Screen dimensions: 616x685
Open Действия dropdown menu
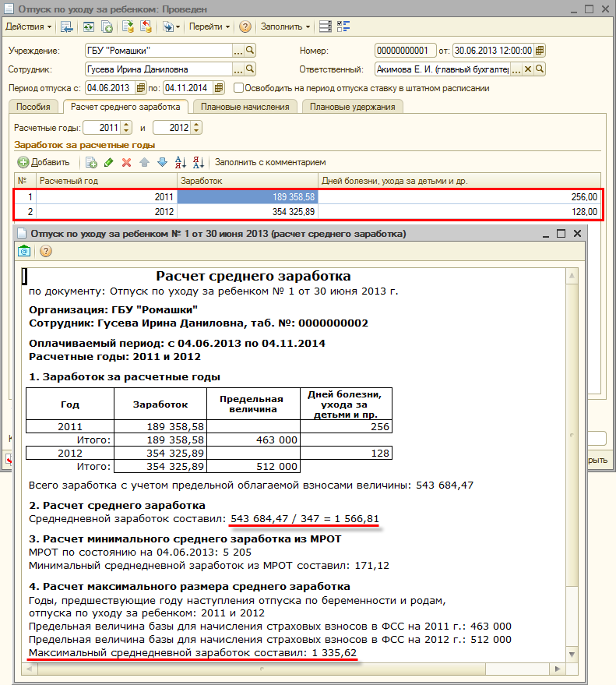coord(28,26)
